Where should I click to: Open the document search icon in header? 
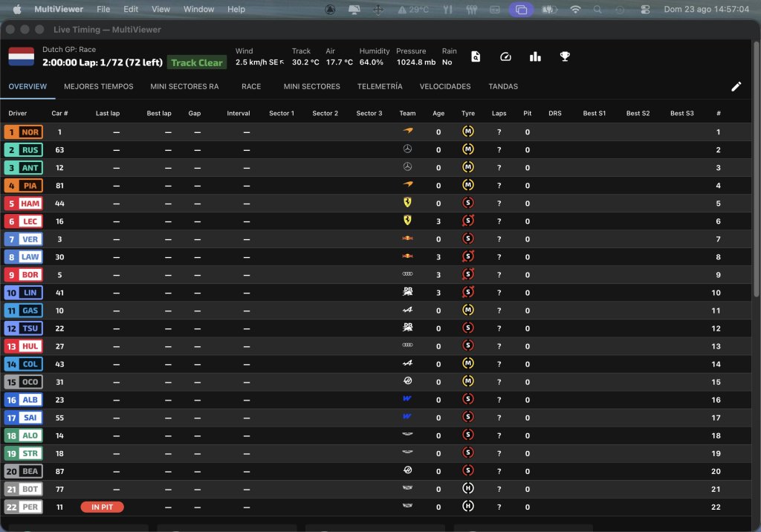point(476,56)
